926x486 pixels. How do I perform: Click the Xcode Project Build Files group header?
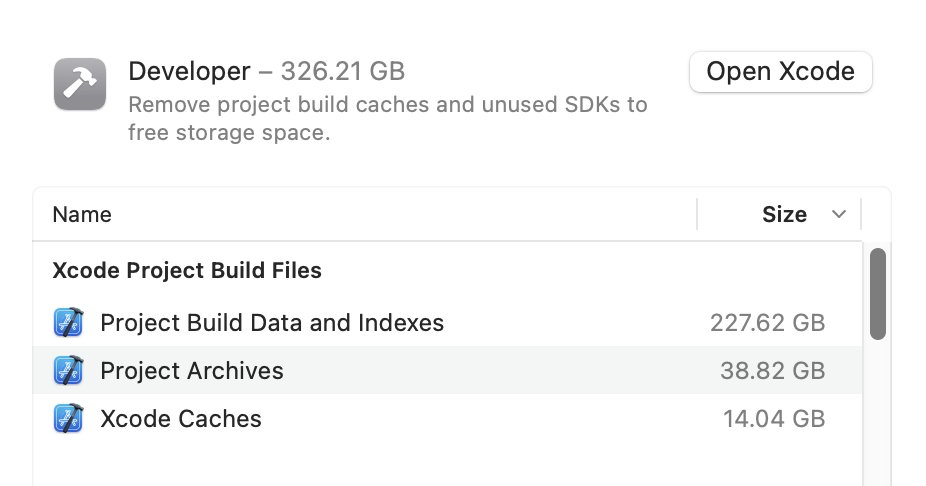click(187, 270)
